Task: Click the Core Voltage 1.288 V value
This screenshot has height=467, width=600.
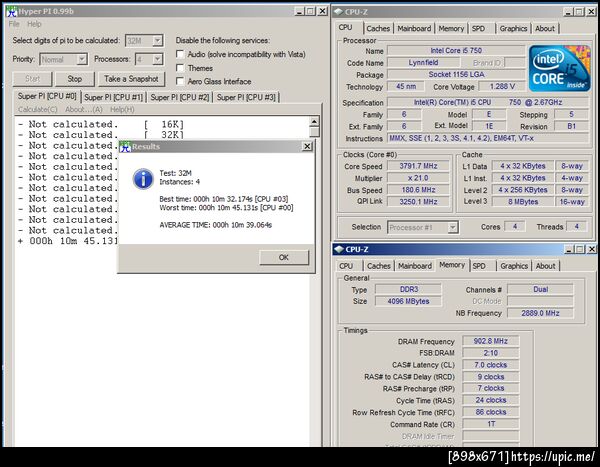Action: coord(502,87)
